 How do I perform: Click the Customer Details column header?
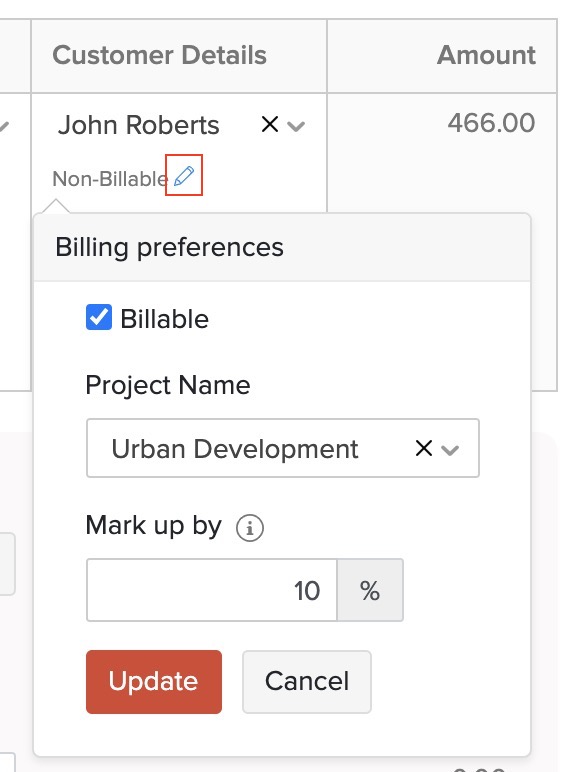[x=160, y=55]
